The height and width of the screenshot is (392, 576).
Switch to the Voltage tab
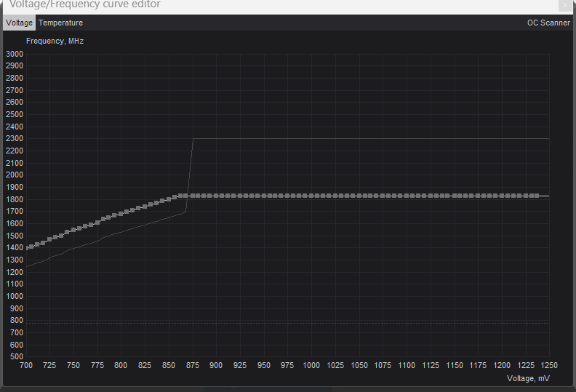click(19, 23)
